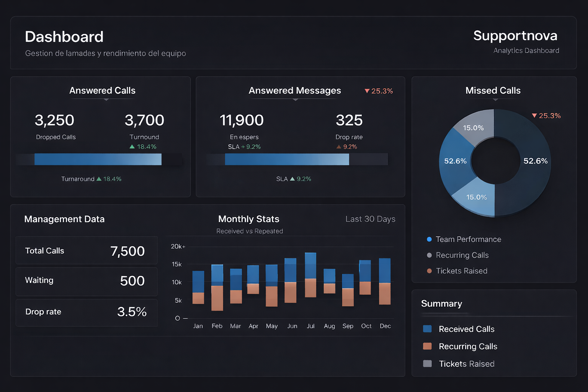The image size is (588, 392).
Task: Click the Recurring Calls dot in Missed Calls legend
Action: pyautogui.click(x=429, y=255)
